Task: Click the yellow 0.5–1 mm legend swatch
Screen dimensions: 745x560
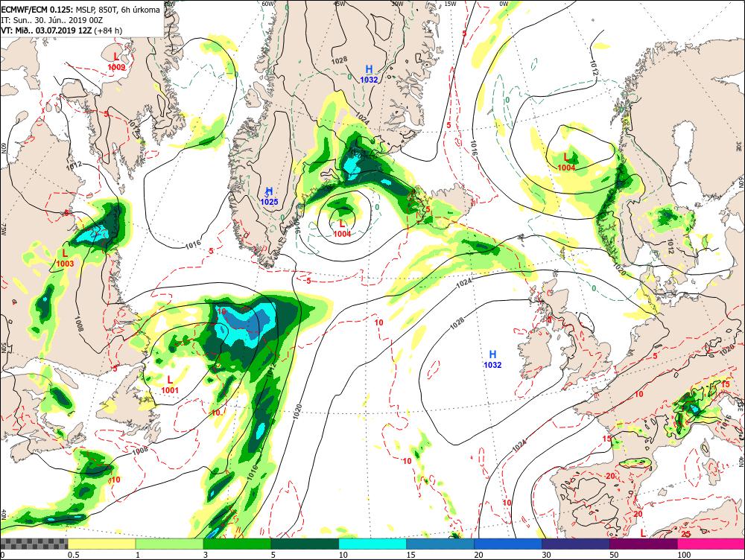Action: pos(101,544)
